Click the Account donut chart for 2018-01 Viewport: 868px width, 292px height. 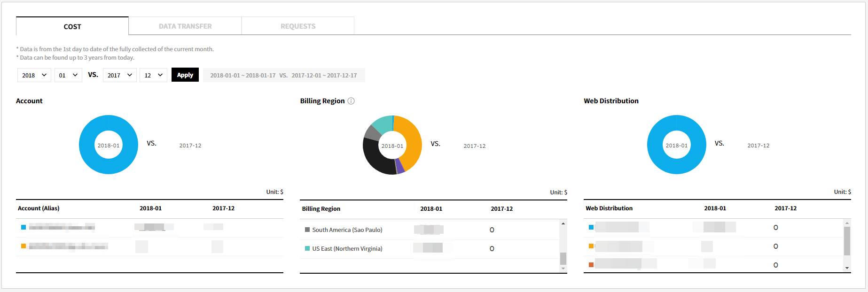coord(87,145)
